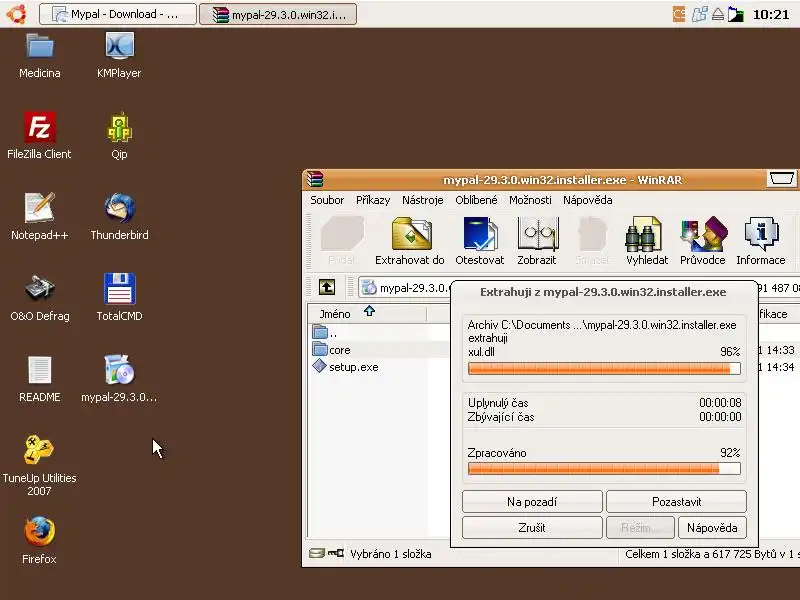The width and height of the screenshot is (800, 600).
Task: Launch KMPlayer from desktop
Action: click(x=119, y=55)
